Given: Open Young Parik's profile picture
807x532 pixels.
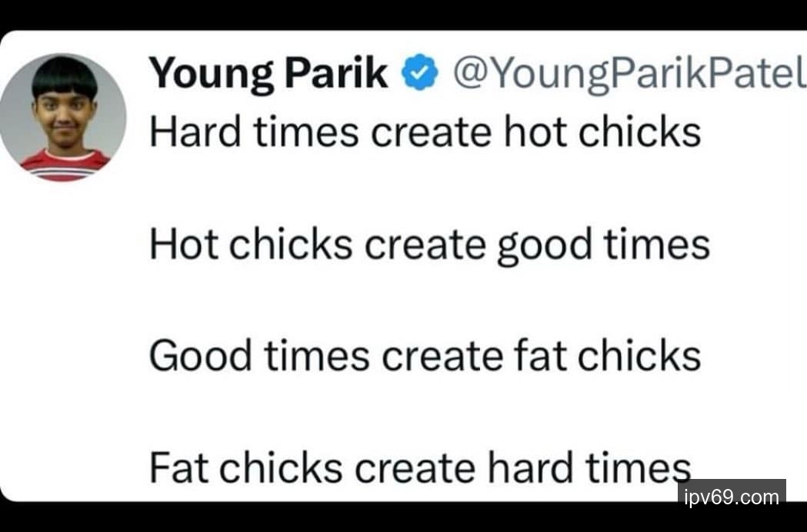Looking at the screenshot, I should tap(64, 117).
